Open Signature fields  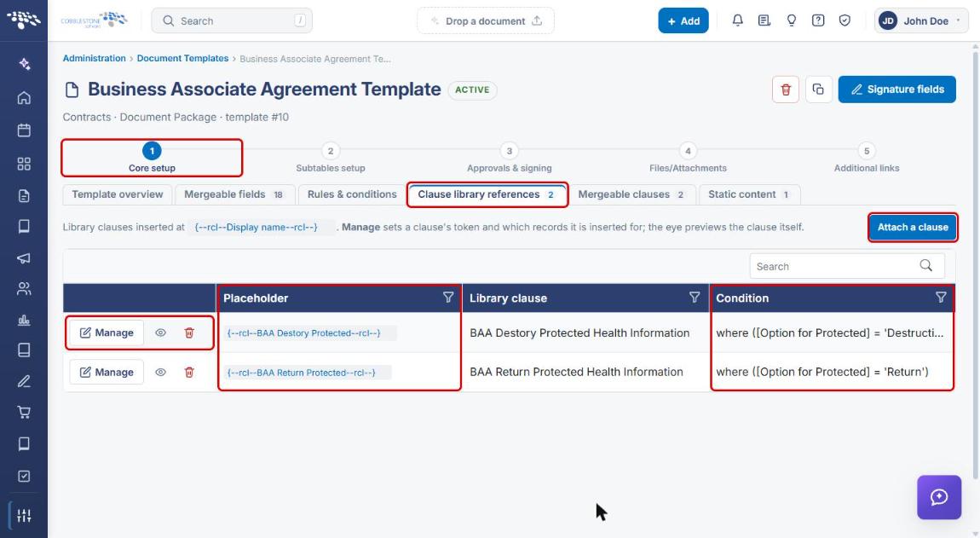coord(896,90)
